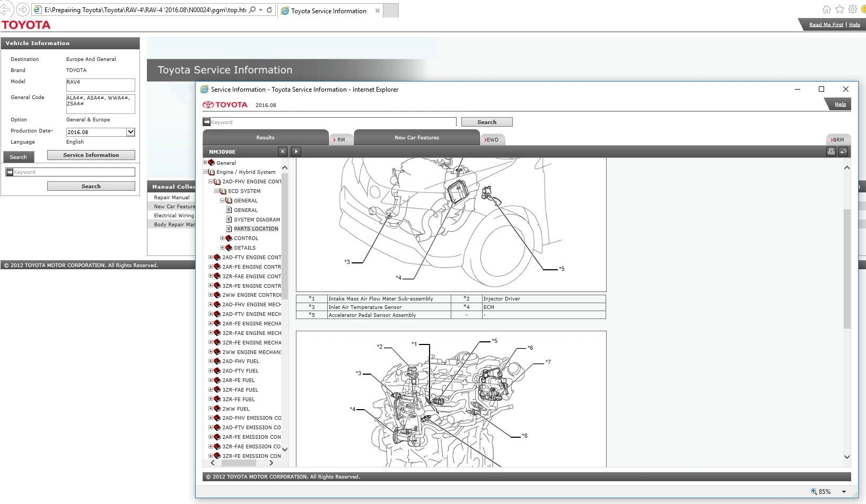Click the Toyota logo in popup header
Image resolution: width=866 pixels, height=504 pixels.
pos(225,104)
